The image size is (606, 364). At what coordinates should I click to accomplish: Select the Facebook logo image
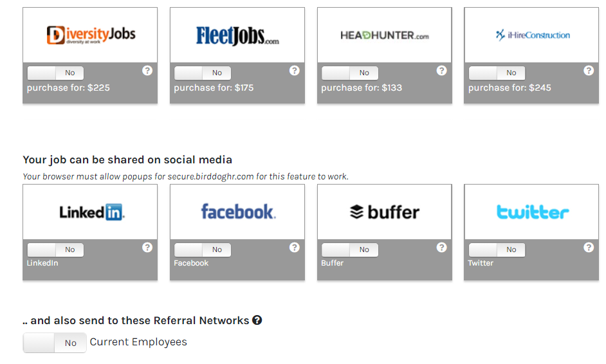237,212
